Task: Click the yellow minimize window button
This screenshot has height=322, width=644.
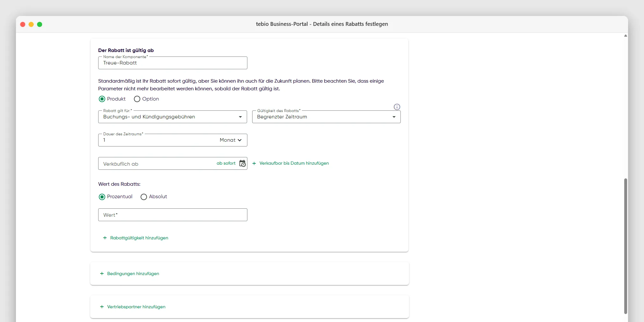Action: click(31, 24)
